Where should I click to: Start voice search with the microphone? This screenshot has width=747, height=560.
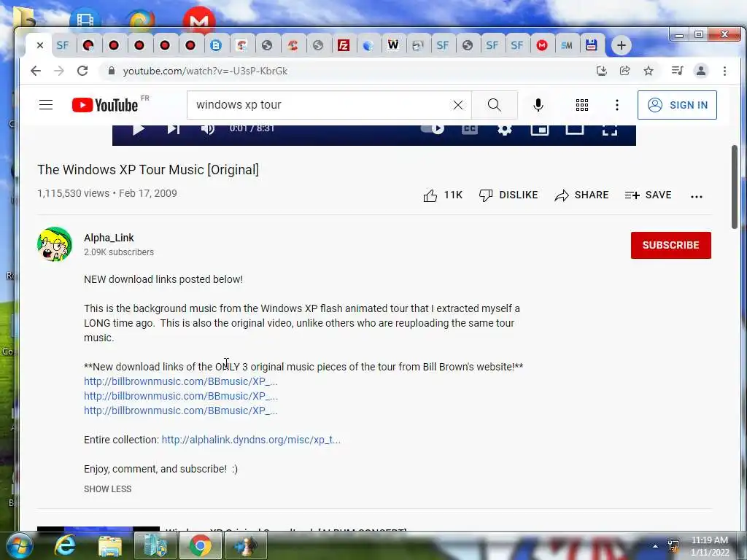pos(538,105)
